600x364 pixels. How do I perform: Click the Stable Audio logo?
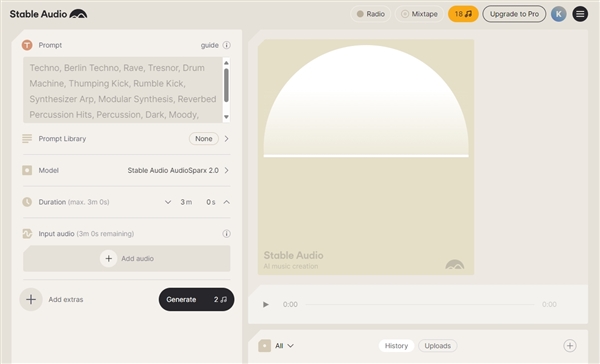pos(49,14)
